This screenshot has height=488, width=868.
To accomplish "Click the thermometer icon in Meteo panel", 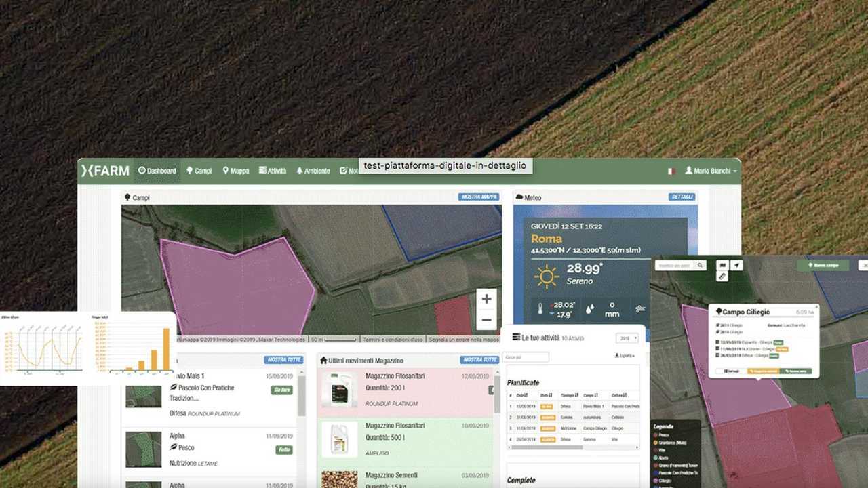I will [542, 308].
